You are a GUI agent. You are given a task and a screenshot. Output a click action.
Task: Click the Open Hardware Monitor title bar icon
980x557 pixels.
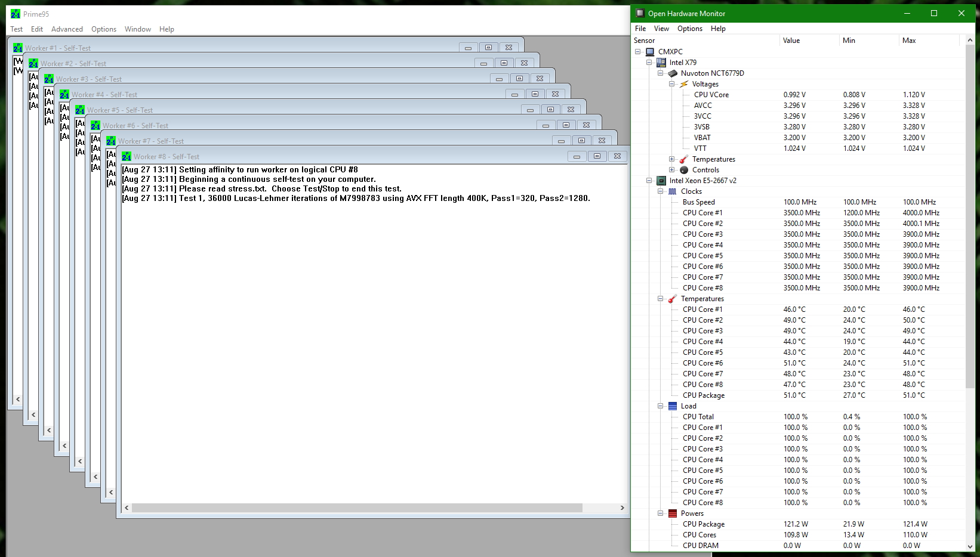click(640, 13)
